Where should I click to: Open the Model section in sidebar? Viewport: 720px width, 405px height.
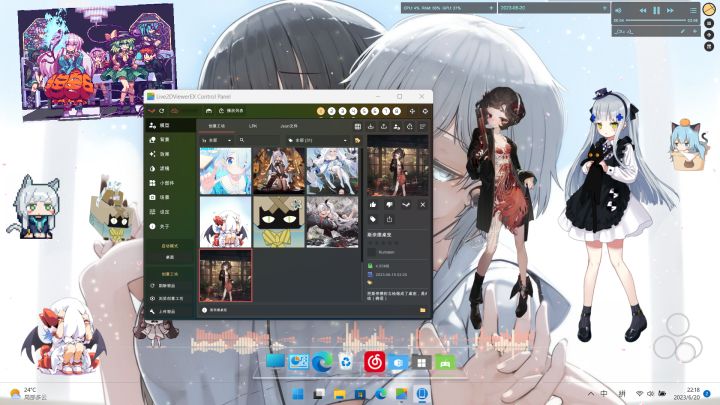[170, 125]
